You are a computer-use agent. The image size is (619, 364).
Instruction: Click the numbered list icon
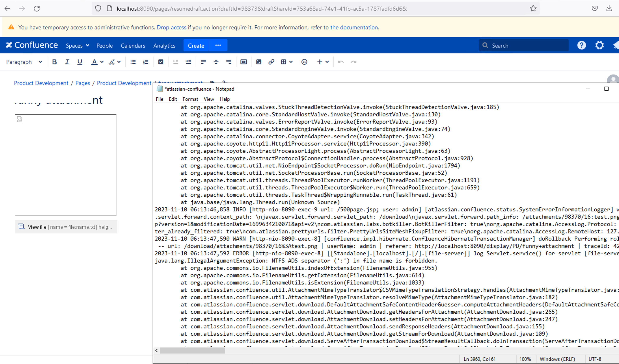tap(146, 62)
